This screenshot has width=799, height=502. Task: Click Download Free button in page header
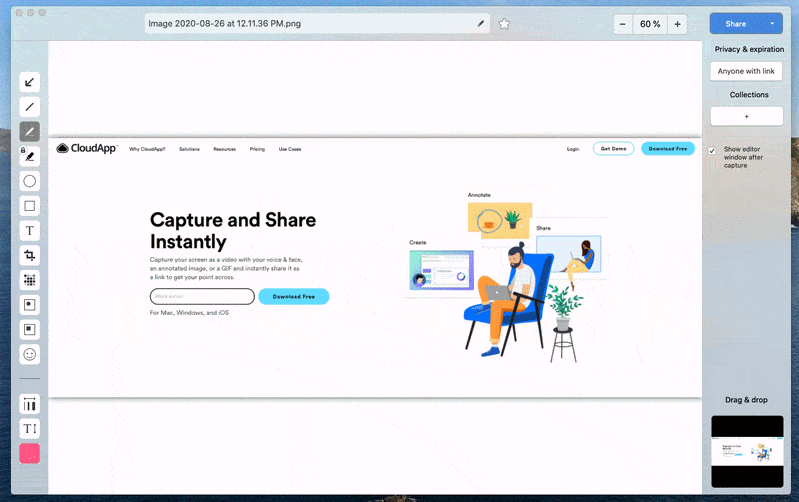(668, 148)
